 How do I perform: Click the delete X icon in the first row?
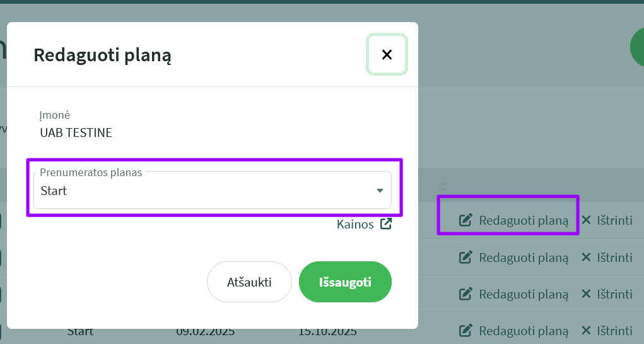[x=586, y=220]
